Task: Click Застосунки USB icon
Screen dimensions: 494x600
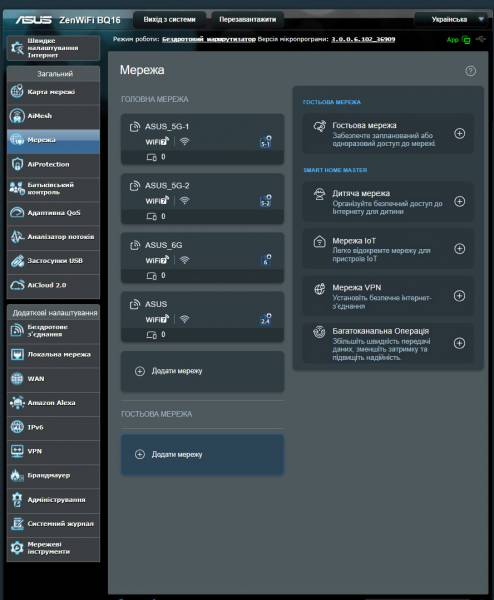Action: (x=17, y=261)
